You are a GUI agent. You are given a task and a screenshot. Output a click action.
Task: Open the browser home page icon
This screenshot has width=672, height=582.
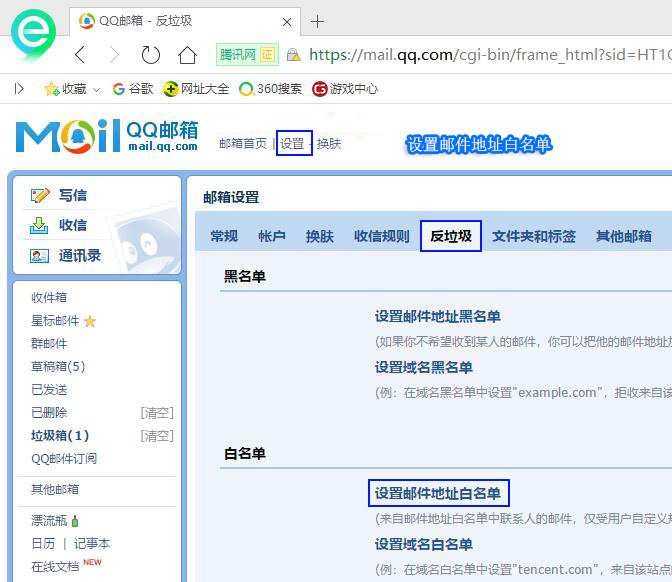187,55
